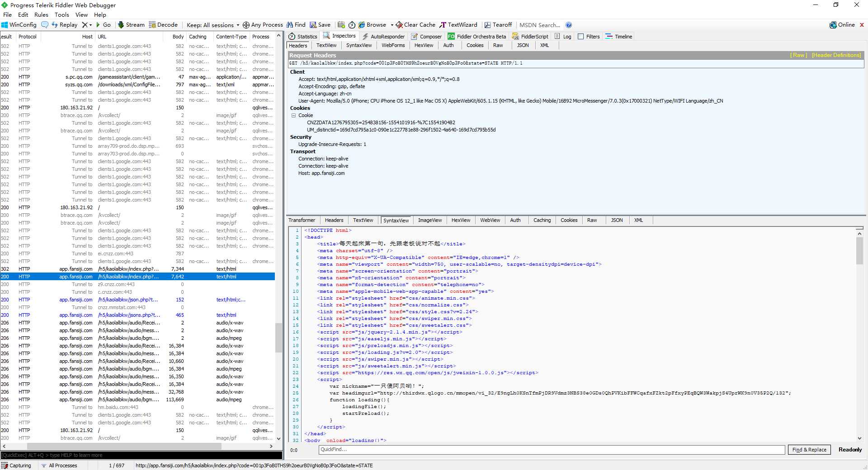This screenshot has width=868, height=470.
Task: Select the syzs.qq.com ConfigFile session row
Action: [x=137, y=85]
